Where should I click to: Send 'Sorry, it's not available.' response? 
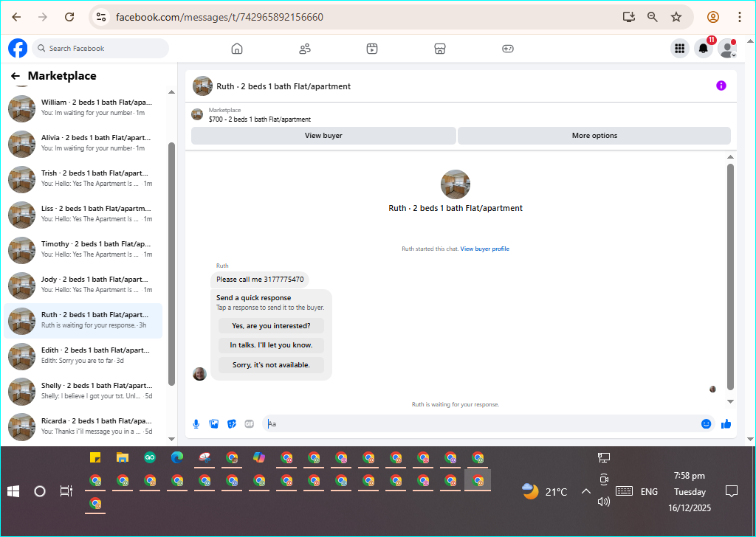271,365
